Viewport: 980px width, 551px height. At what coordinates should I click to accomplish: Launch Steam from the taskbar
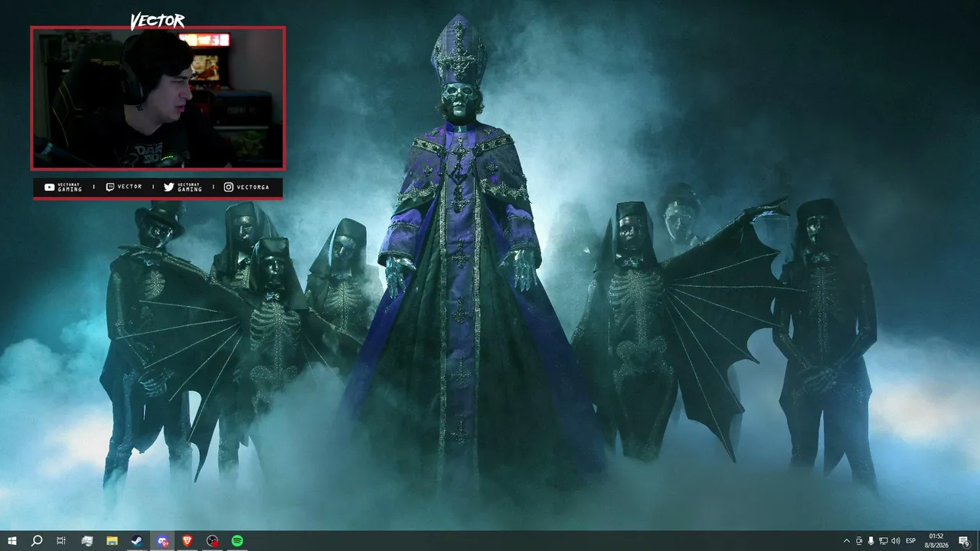(x=137, y=541)
